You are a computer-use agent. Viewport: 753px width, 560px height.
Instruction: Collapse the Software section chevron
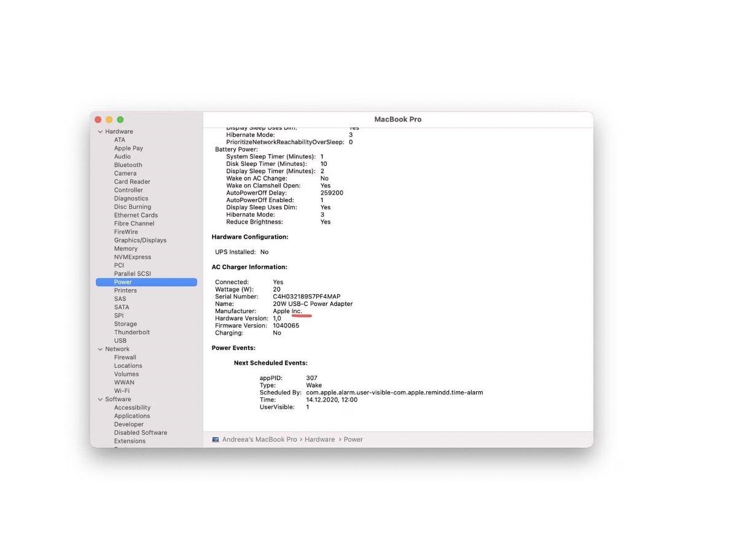pyautogui.click(x=100, y=400)
